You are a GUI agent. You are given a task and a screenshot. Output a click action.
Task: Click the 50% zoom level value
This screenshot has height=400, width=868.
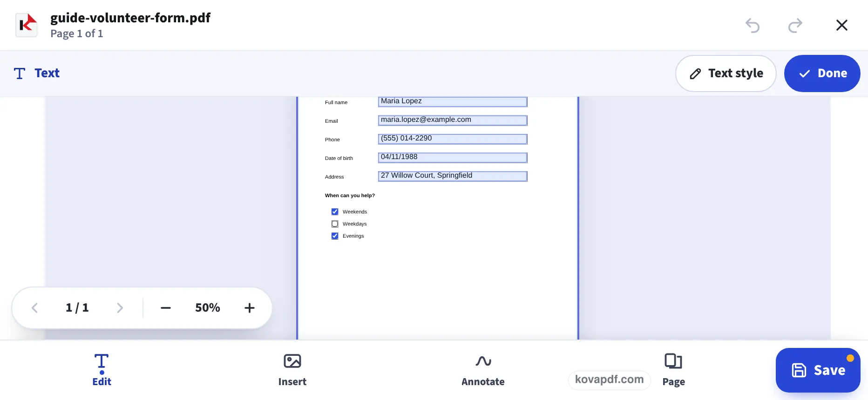(208, 308)
